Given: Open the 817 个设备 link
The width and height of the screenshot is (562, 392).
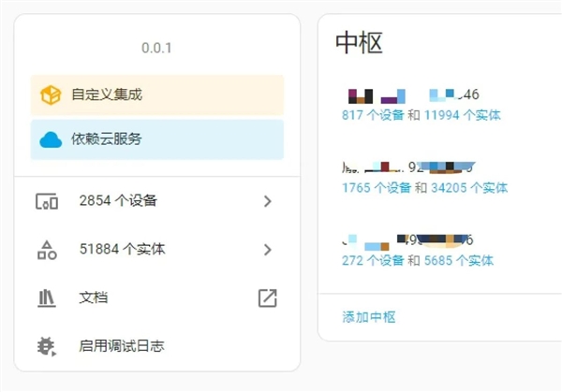Looking at the screenshot, I should coord(372,115).
